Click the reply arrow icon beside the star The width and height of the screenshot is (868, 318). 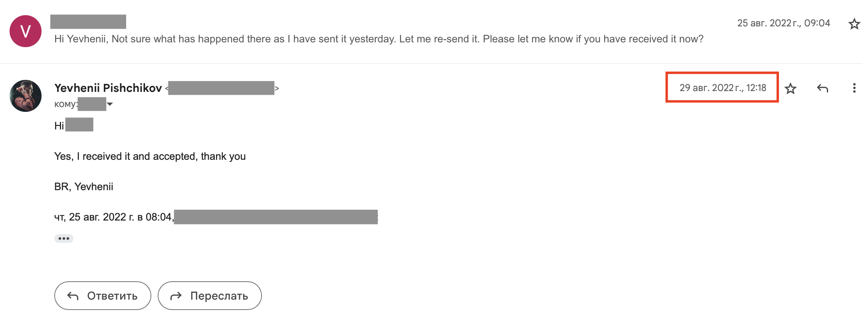pyautogui.click(x=822, y=88)
